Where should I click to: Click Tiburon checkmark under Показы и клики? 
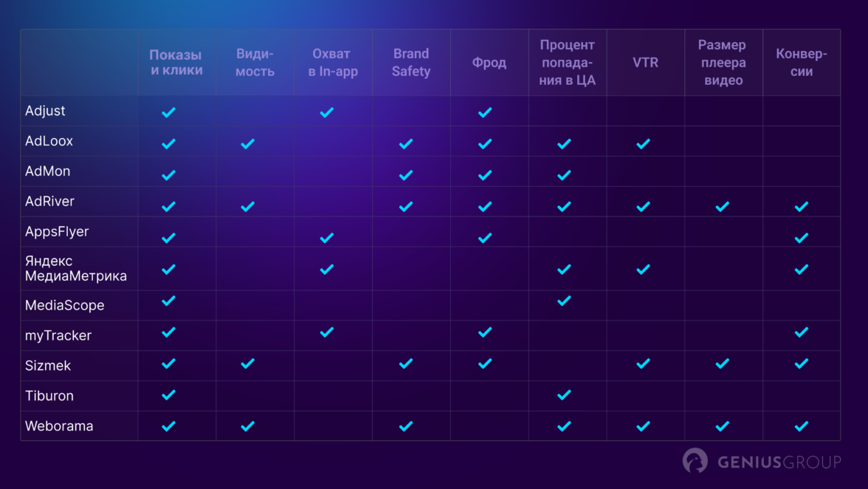(x=168, y=394)
